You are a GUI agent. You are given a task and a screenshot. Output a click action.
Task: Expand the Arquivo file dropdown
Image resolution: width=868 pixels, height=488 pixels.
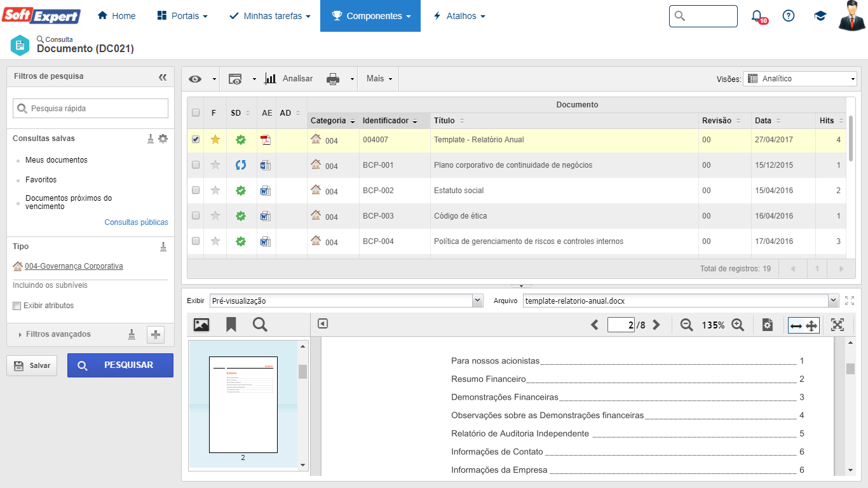click(x=833, y=301)
